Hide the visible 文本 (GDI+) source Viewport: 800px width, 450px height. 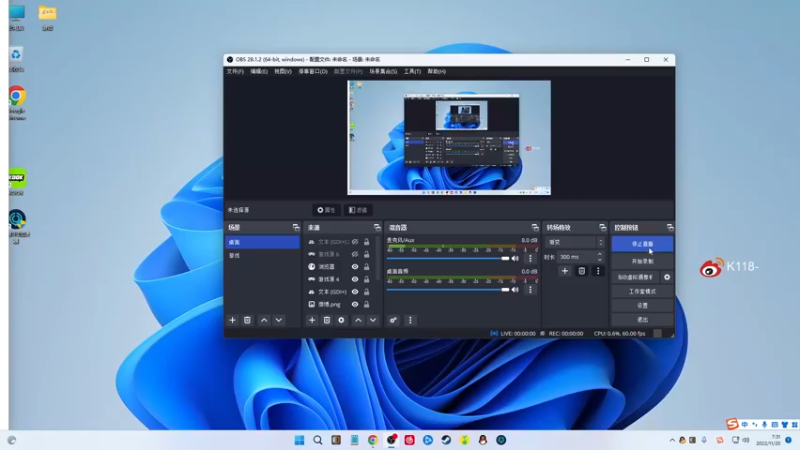click(x=355, y=292)
